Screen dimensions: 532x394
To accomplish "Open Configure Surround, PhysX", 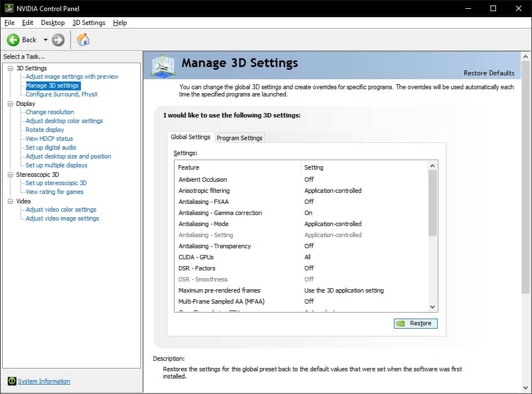I will click(x=62, y=94).
